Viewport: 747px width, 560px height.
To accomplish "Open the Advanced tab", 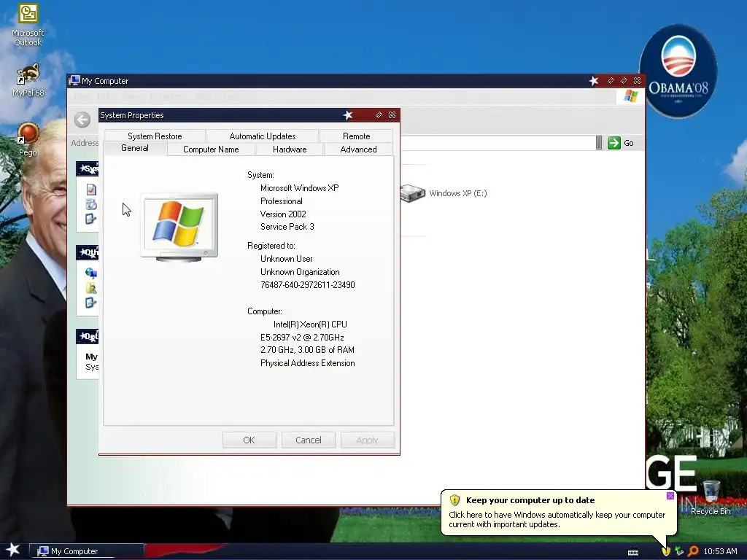I will [358, 149].
